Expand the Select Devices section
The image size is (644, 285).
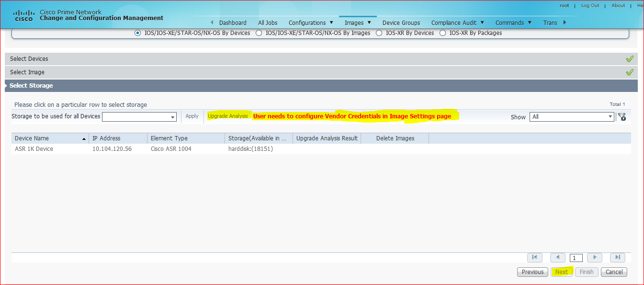click(x=321, y=59)
